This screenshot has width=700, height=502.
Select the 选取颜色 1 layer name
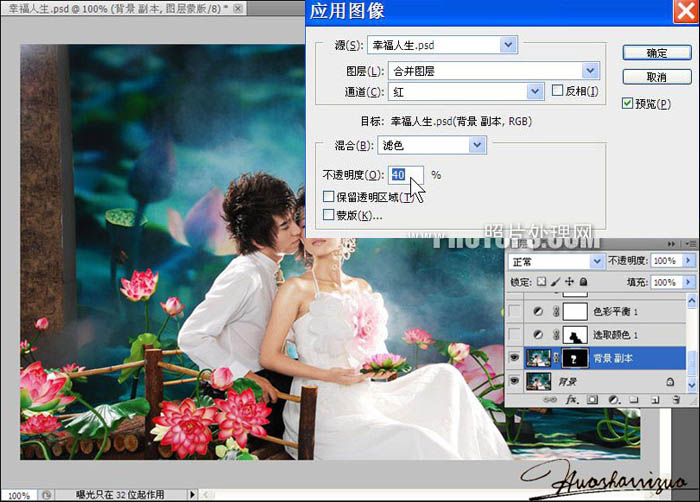(x=615, y=335)
